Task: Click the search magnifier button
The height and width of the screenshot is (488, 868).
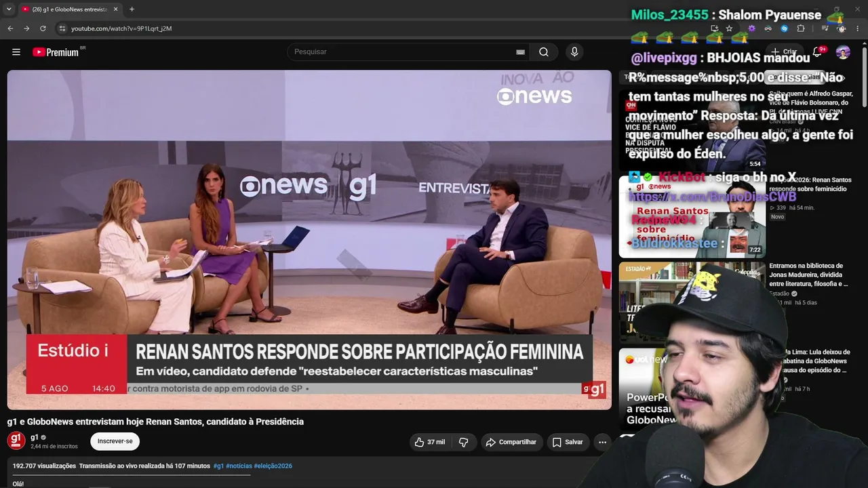Action: click(x=544, y=52)
